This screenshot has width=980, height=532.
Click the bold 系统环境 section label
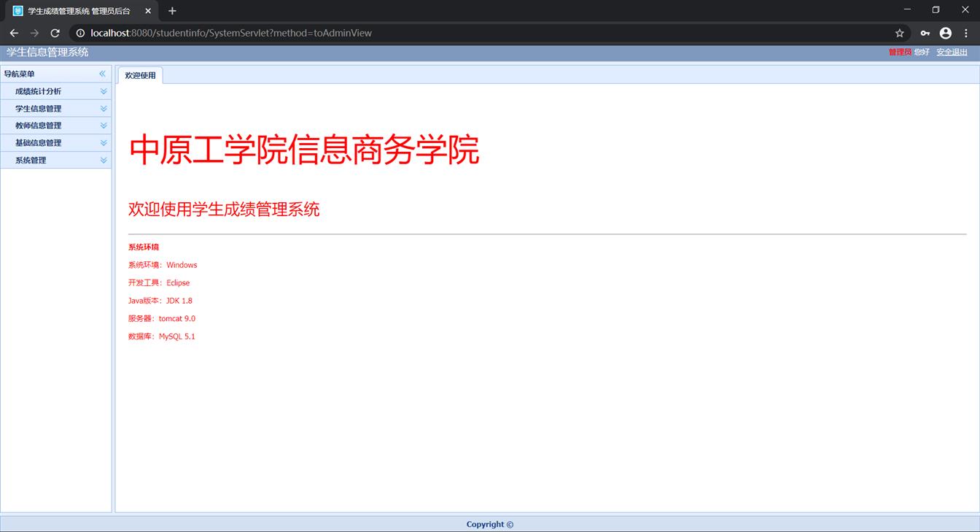coord(144,247)
